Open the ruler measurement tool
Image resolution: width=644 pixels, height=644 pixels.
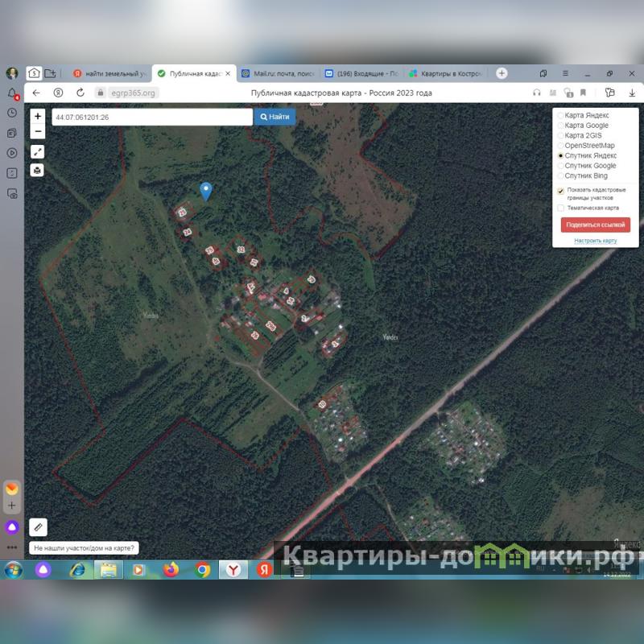[38, 527]
